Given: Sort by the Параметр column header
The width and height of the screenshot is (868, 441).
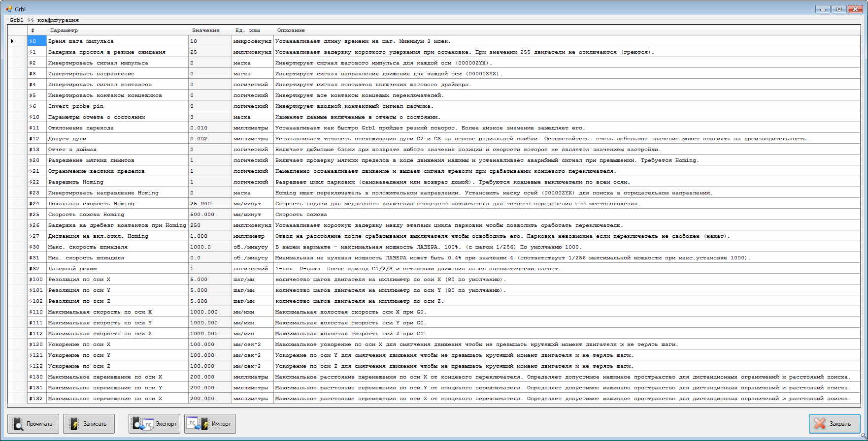Looking at the screenshot, I should (x=117, y=31).
